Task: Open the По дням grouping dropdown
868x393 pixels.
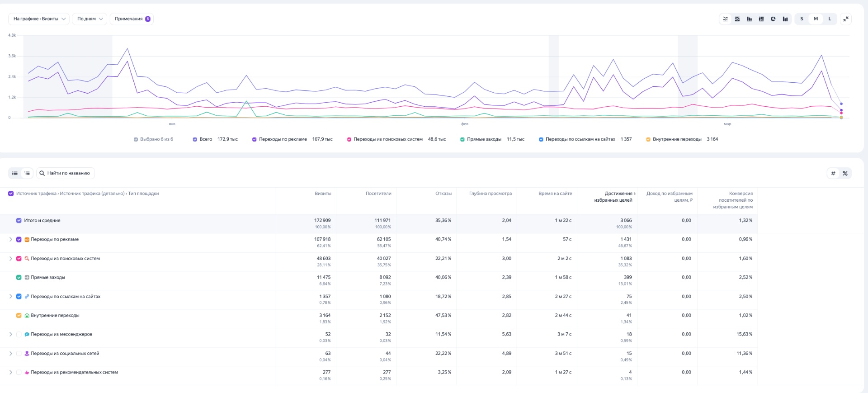Action: click(x=90, y=19)
